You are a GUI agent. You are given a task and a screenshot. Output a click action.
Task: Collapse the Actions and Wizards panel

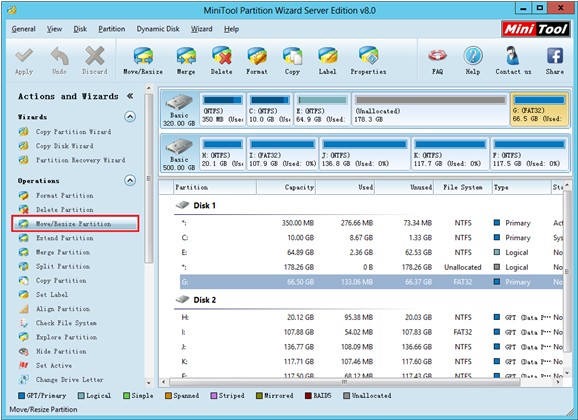point(130,96)
